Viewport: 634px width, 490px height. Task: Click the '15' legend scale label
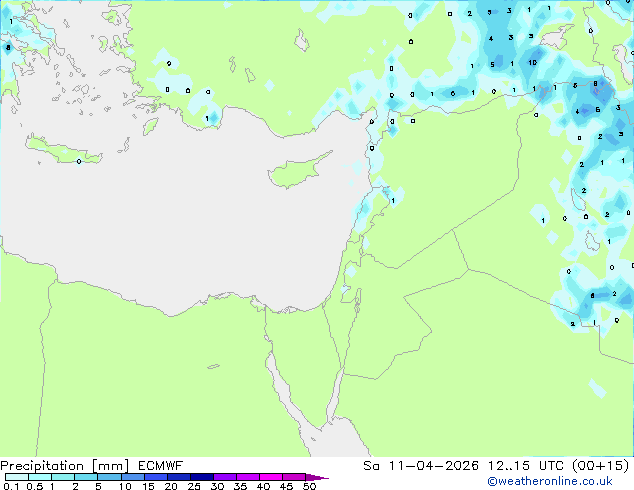point(148,486)
